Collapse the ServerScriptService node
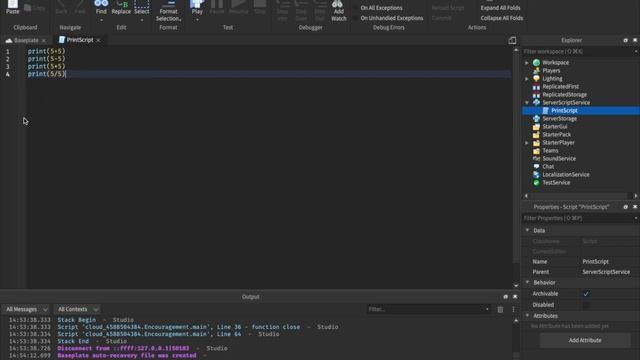Image resolution: width=640 pixels, height=360 pixels. (x=527, y=102)
